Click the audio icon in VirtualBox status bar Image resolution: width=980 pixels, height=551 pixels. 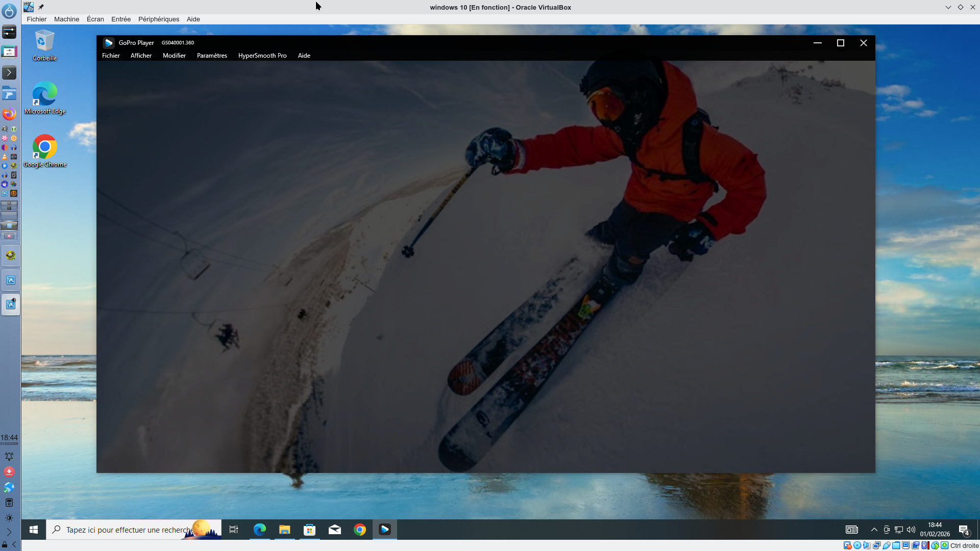pos(867,546)
